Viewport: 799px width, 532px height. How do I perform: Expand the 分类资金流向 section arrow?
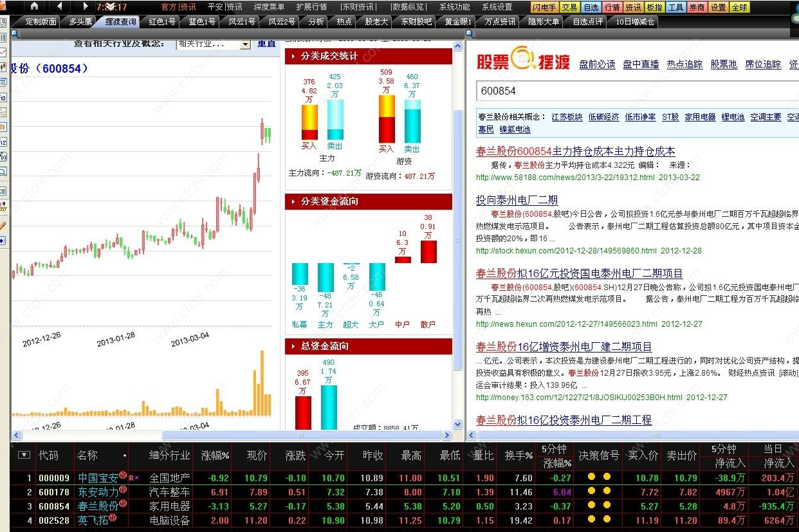pyautogui.click(x=293, y=202)
